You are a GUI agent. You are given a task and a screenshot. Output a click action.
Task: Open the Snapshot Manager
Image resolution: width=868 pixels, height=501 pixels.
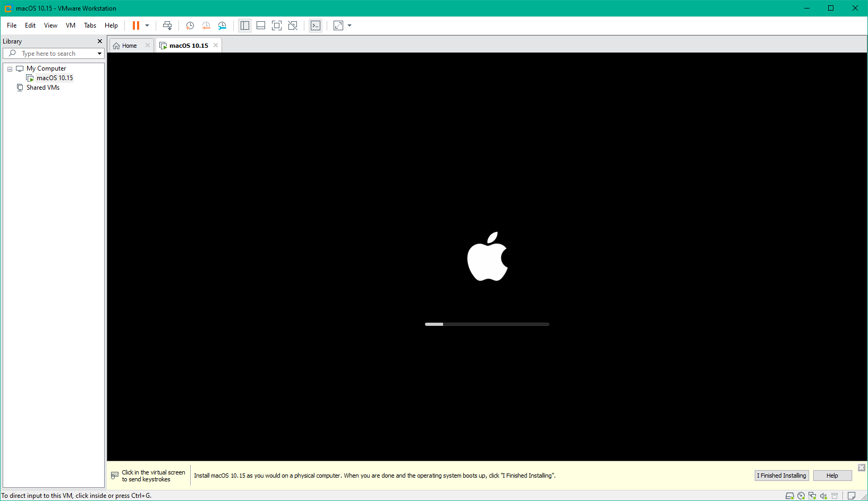coord(222,25)
